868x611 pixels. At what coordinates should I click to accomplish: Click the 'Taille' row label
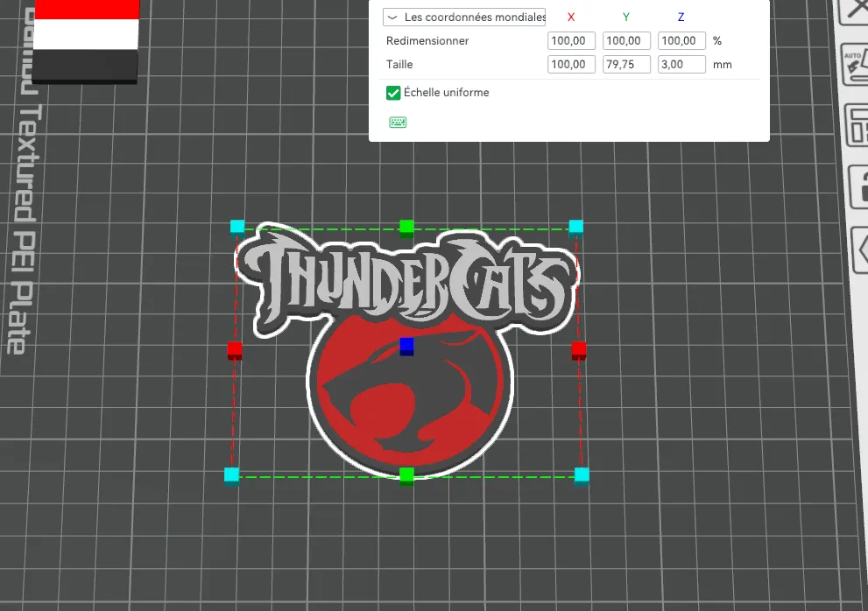[x=399, y=64]
